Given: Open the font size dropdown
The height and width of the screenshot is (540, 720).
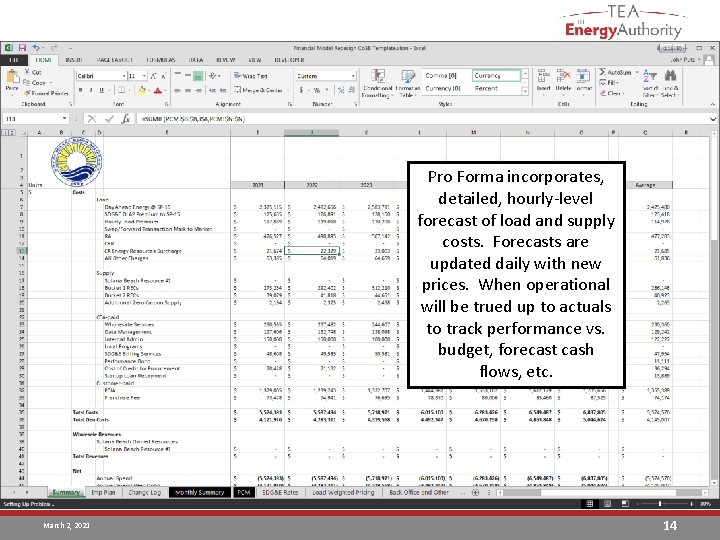Looking at the screenshot, I should point(144,76).
